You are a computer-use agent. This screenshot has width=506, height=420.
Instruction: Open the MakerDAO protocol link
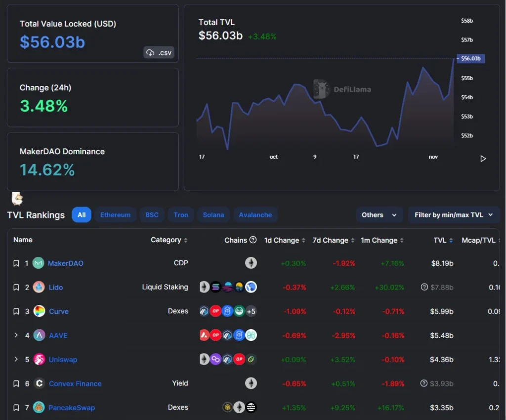point(66,263)
